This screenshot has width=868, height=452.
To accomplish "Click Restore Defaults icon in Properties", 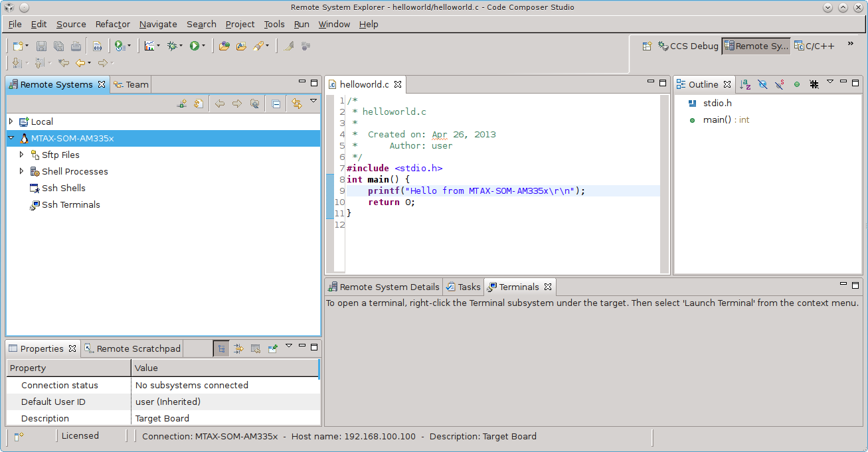I will (255, 348).
